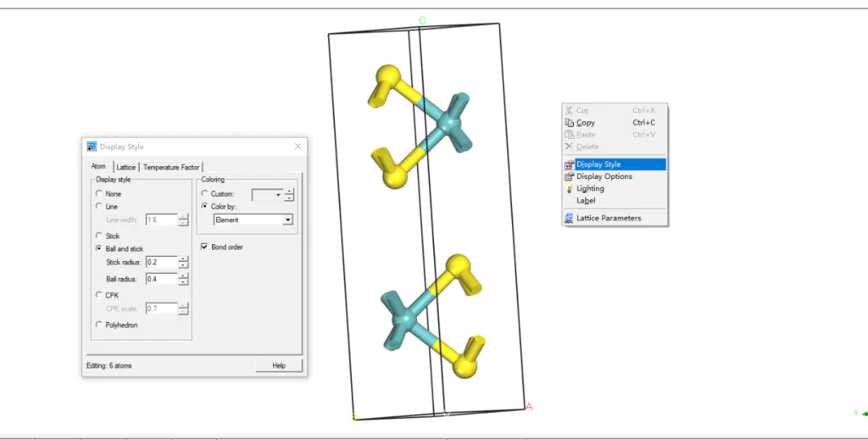This screenshot has width=868, height=440.
Task: Select the Polyhedron display style radio
Action: [x=99, y=324]
